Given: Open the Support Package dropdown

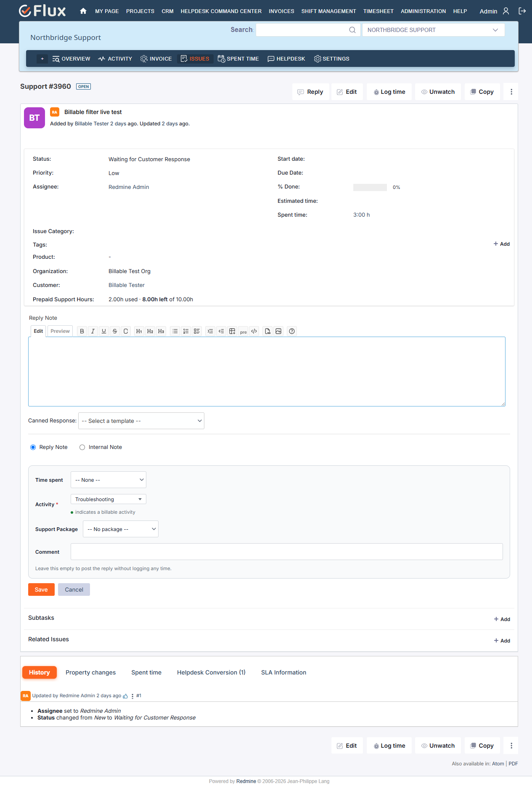Looking at the screenshot, I should click(x=121, y=529).
